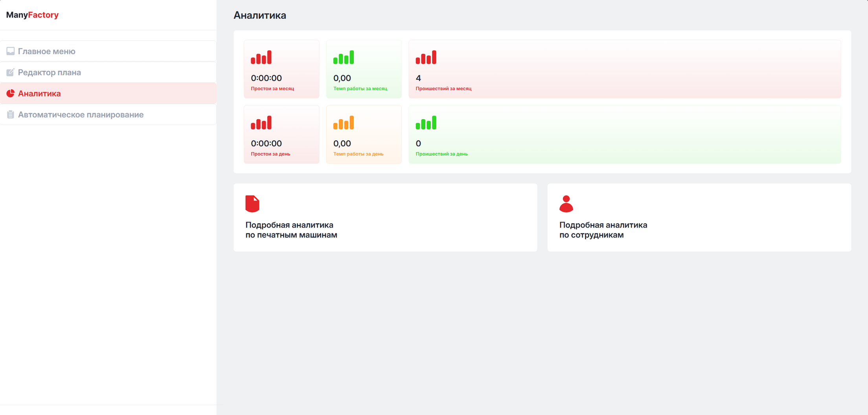Click the 0,00 value for Темп работы за день

[x=342, y=143]
